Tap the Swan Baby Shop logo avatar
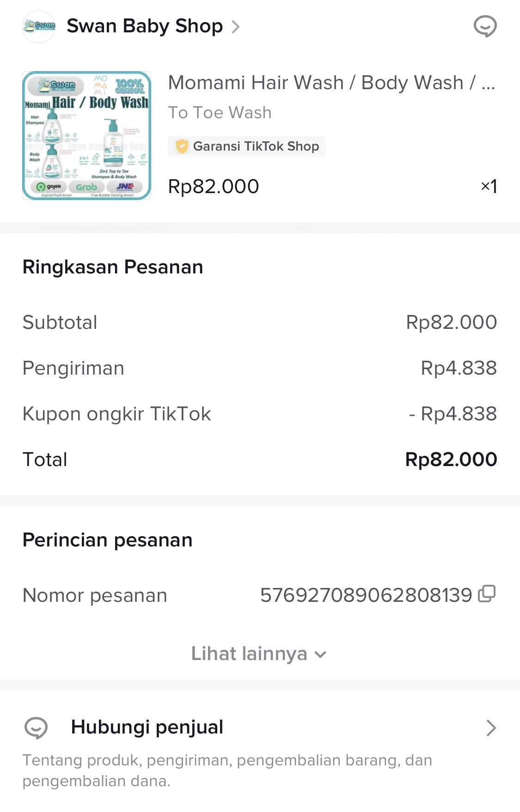Viewport: 520px width, 812px height. click(39, 26)
